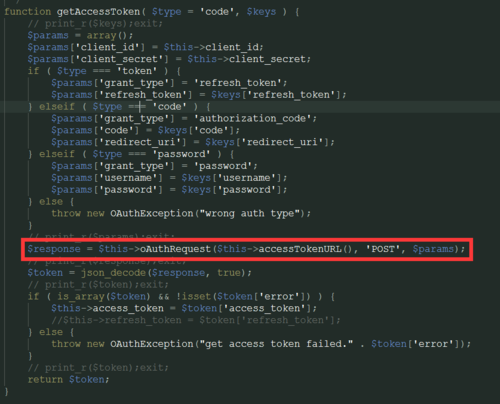
Task: Click the elseif 'code' condition line
Action: 119,107
